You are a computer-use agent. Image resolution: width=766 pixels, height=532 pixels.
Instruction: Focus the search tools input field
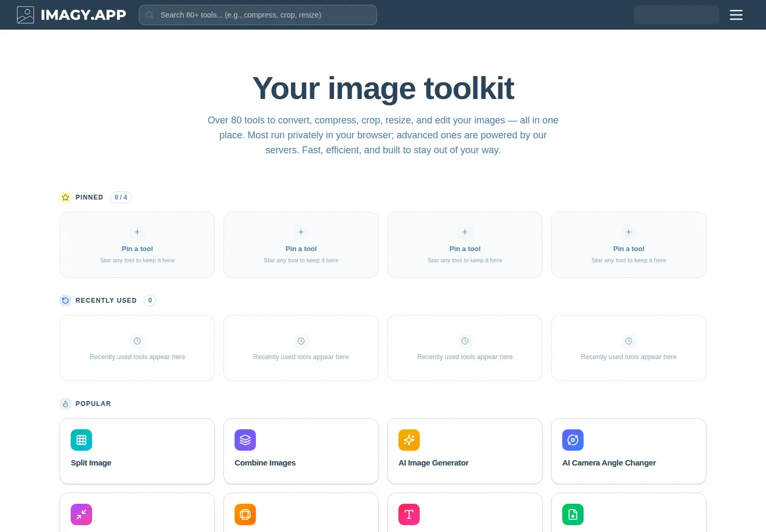(258, 15)
